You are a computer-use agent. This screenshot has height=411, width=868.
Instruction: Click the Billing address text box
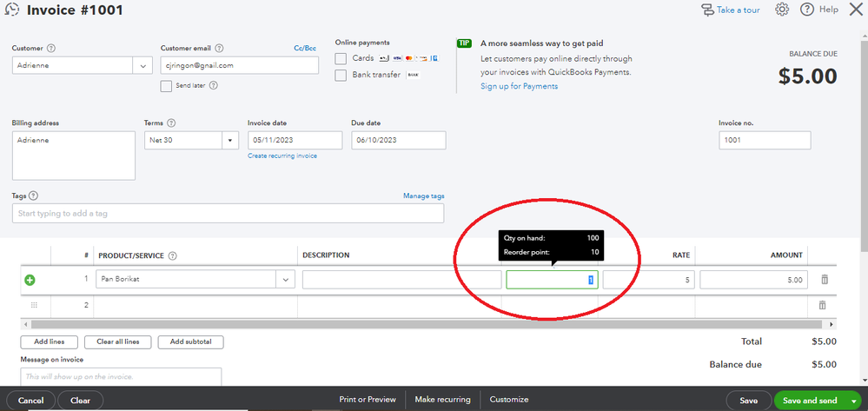click(74, 156)
